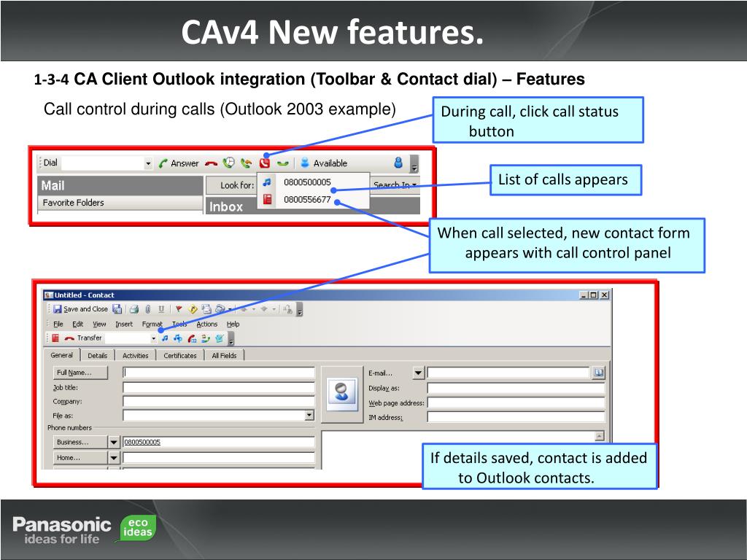Switch to the All Fields tab
Image resolution: width=747 pixels, height=560 pixels.
pyautogui.click(x=225, y=356)
